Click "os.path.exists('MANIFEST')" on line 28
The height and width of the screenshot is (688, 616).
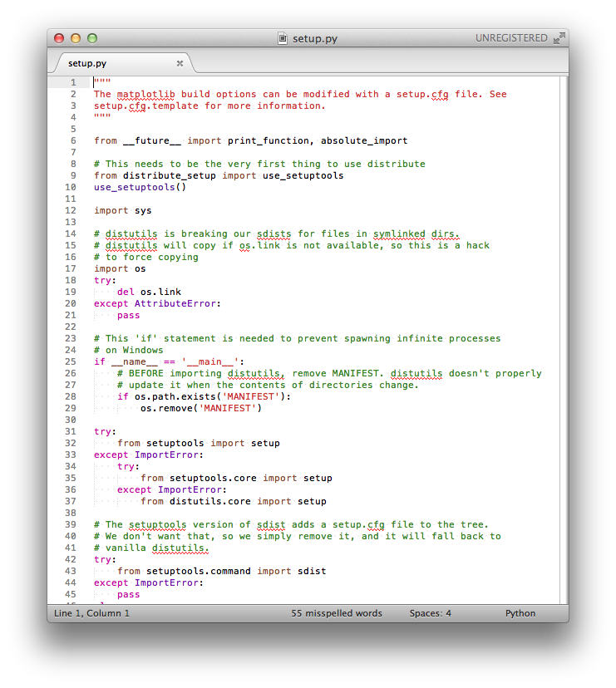coord(209,396)
